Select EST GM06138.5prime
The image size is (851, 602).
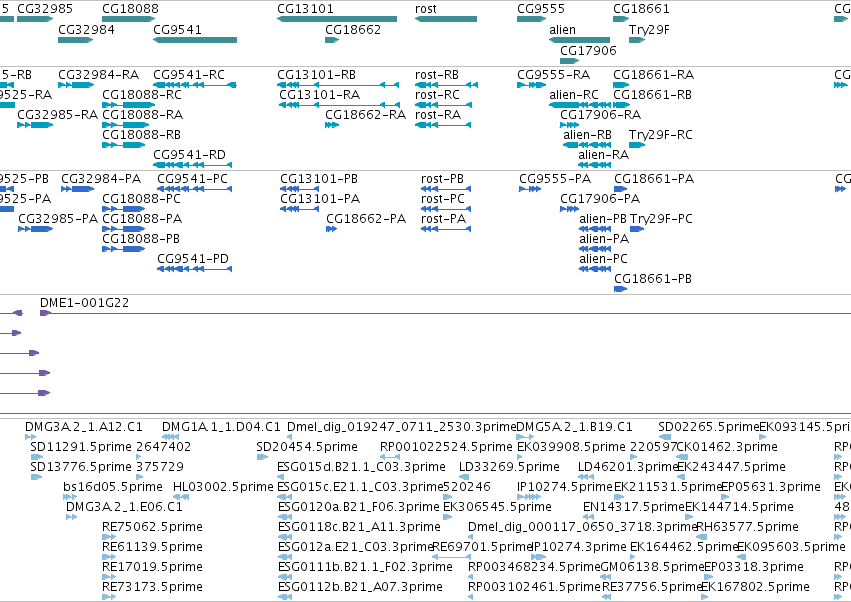click(606, 576)
